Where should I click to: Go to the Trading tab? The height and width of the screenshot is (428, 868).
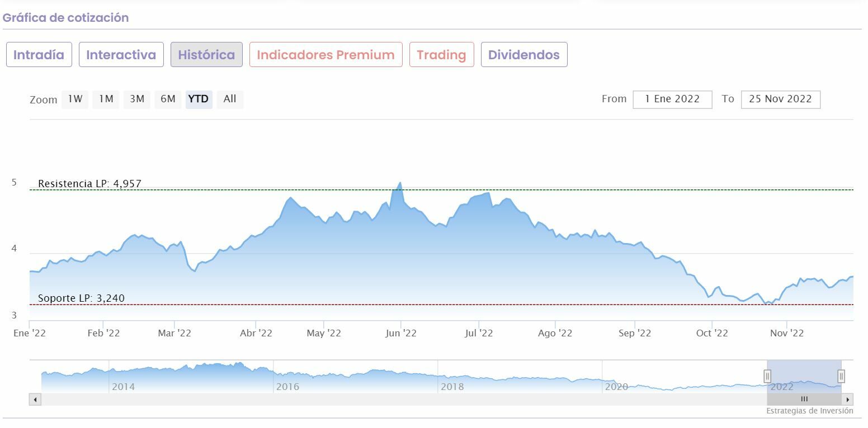click(441, 55)
